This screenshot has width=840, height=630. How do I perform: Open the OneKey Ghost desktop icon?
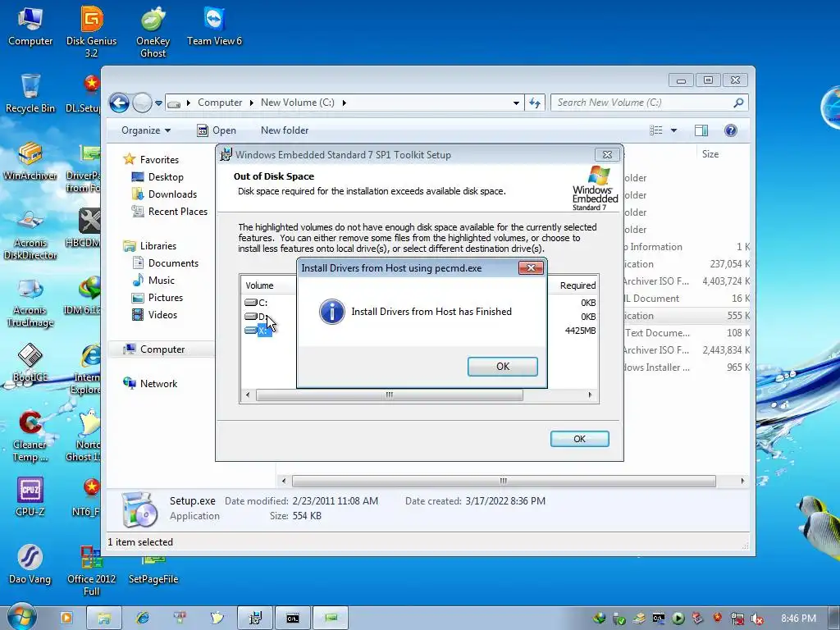[x=153, y=32]
